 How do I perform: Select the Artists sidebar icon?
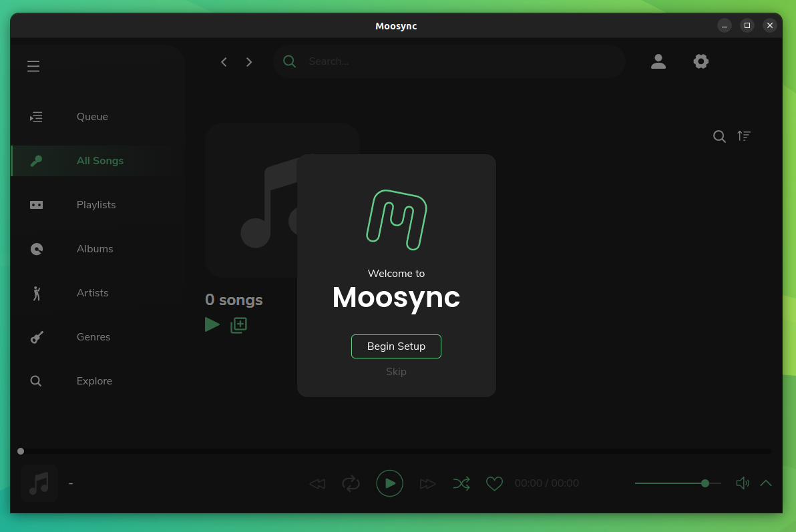pyautogui.click(x=36, y=292)
